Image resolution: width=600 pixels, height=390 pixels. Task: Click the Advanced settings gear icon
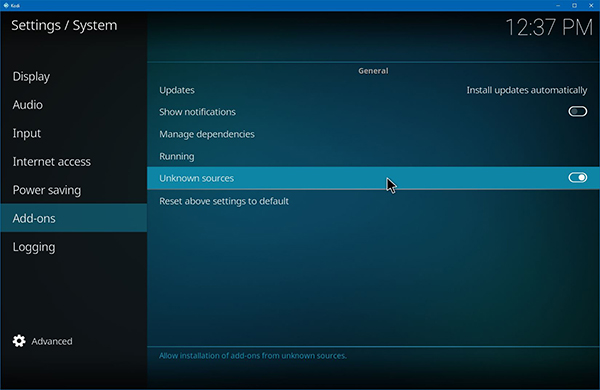[x=19, y=341]
